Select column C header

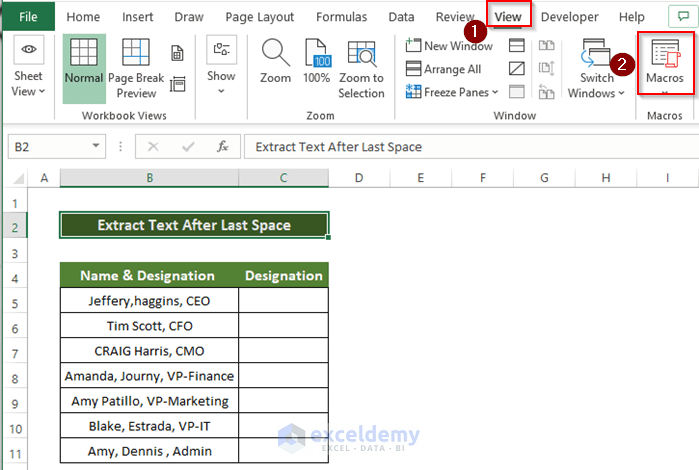pyautogui.click(x=284, y=178)
